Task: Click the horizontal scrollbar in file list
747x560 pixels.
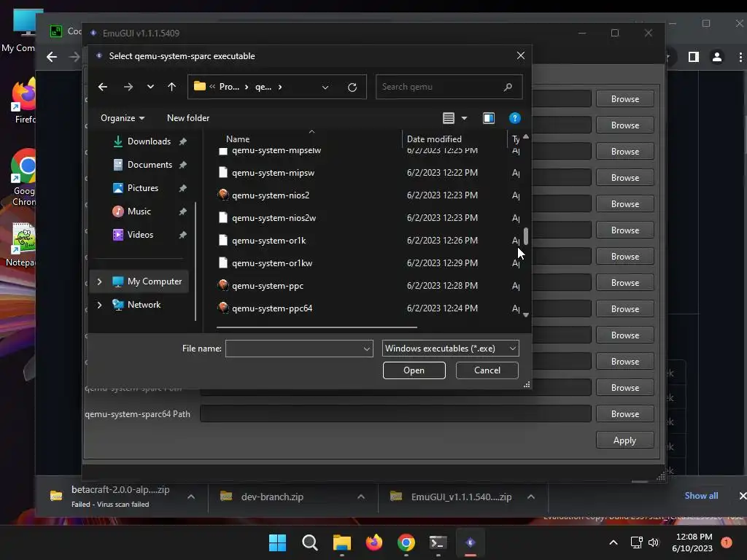Action: [x=317, y=327]
